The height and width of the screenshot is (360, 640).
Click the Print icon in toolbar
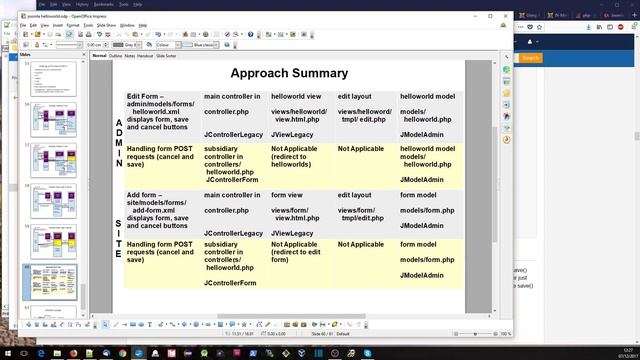pos(89,35)
